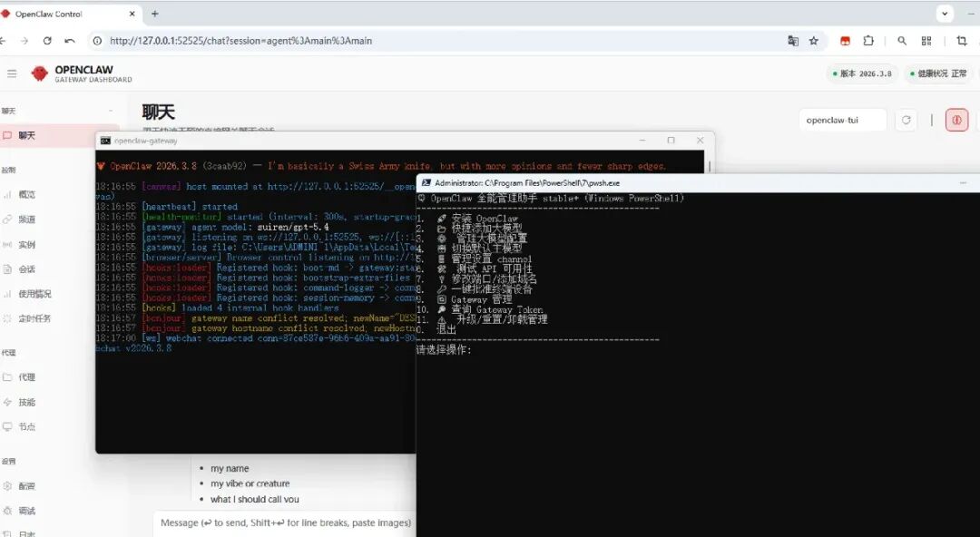Open 使用情况 usage in the sidebar

click(34, 294)
